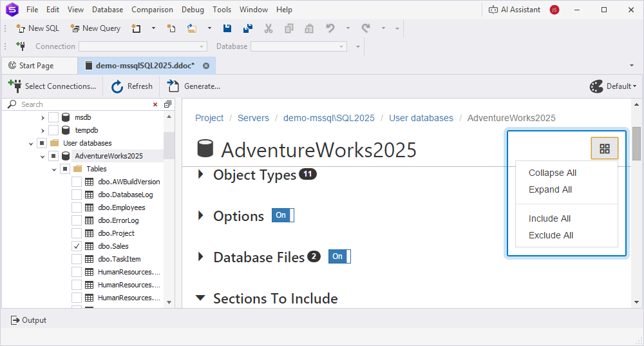Image resolution: width=644 pixels, height=346 pixels.
Task: Click the Paste icon in toolbar
Action: (309, 28)
